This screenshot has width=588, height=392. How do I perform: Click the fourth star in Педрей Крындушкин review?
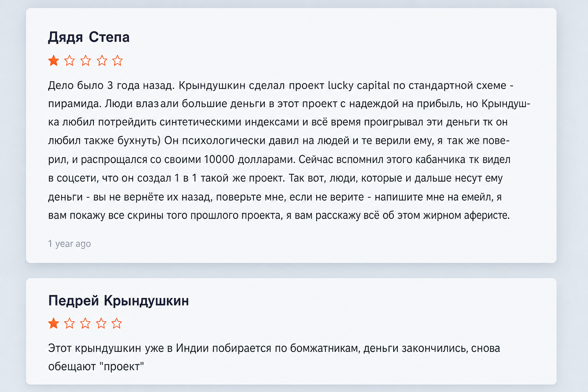point(101,323)
